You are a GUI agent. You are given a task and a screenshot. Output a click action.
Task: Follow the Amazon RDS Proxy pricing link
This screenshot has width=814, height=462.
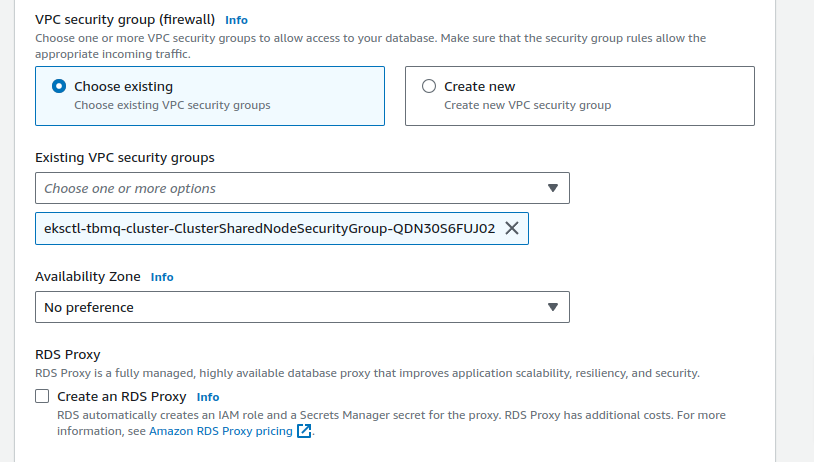pos(220,431)
